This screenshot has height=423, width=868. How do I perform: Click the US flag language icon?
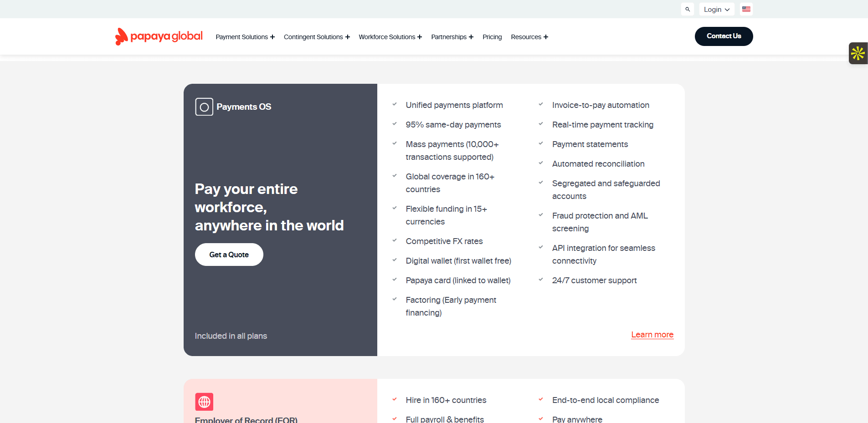tap(746, 9)
